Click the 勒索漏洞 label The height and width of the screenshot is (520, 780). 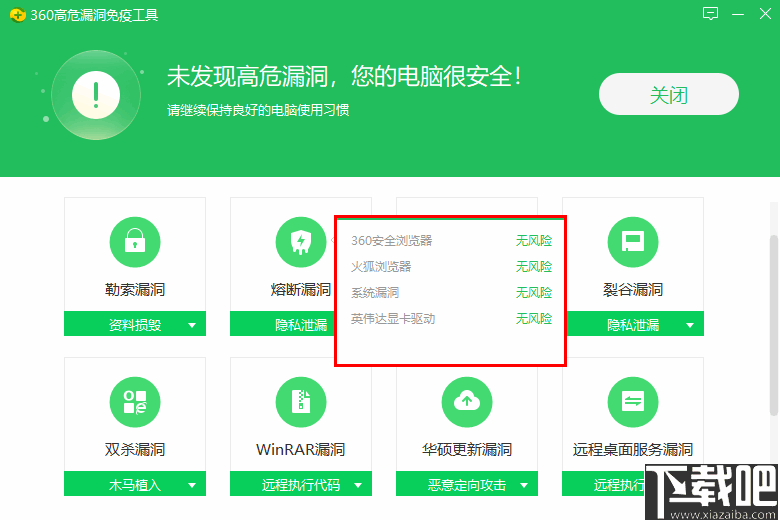click(x=135, y=290)
